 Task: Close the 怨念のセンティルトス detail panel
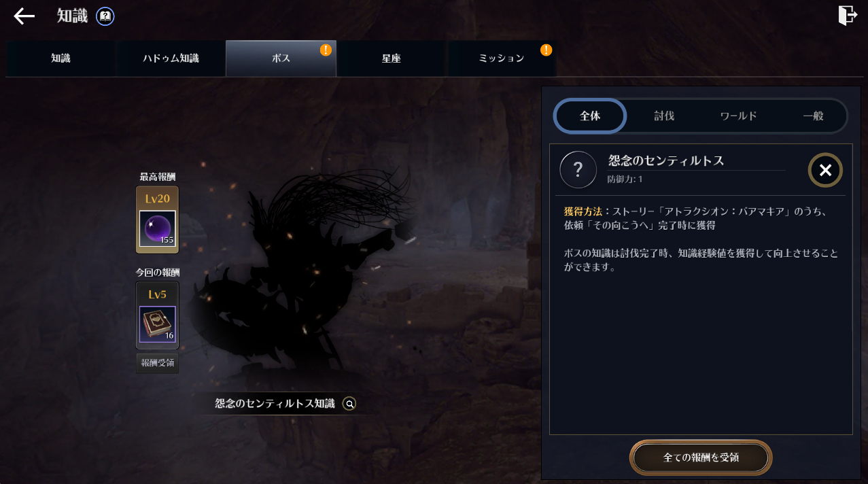(825, 170)
